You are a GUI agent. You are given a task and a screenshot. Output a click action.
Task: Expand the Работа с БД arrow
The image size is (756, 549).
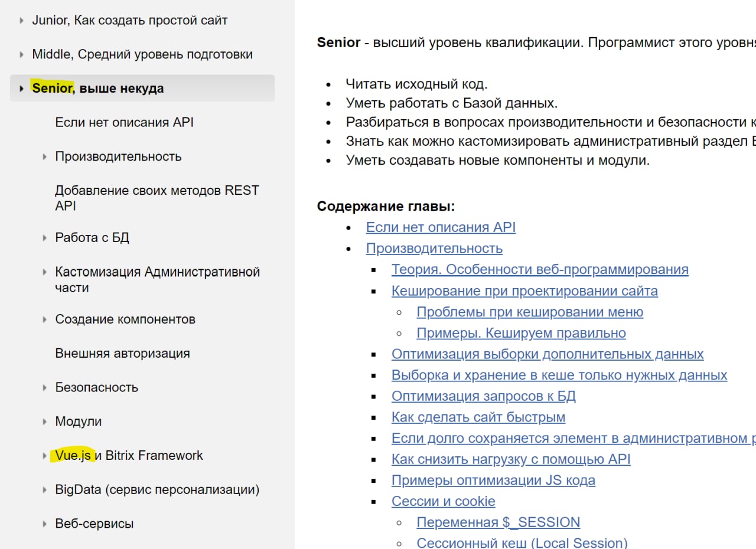coord(45,238)
